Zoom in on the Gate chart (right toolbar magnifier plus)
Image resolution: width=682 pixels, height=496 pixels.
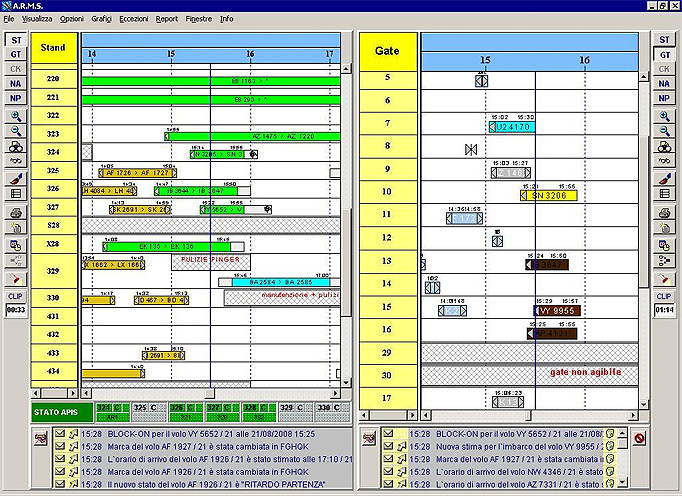[664, 117]
